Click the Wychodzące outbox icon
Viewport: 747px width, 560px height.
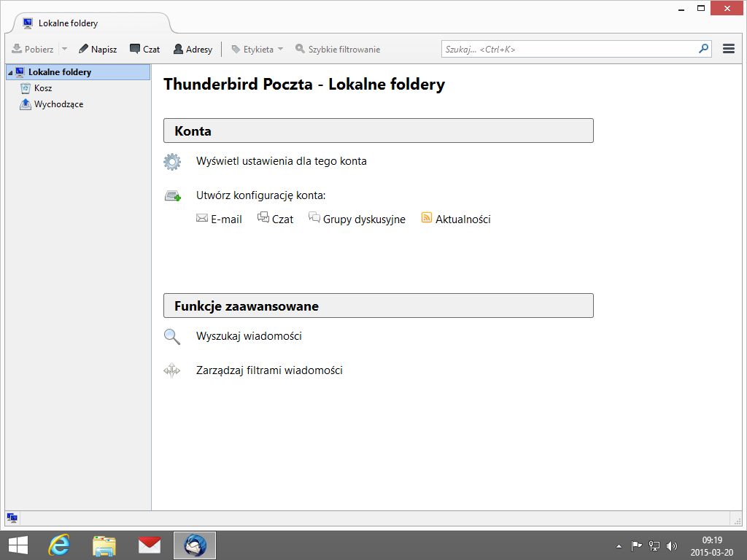click(x=26, y=104)
